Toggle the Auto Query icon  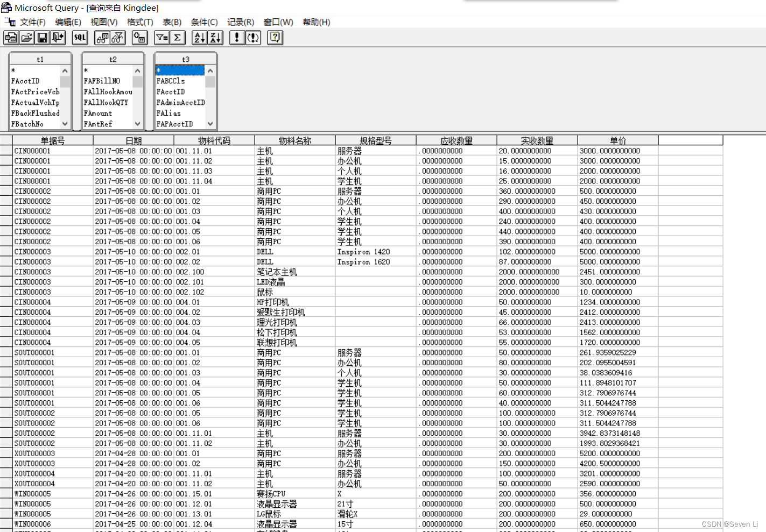[x=253, y=38]
